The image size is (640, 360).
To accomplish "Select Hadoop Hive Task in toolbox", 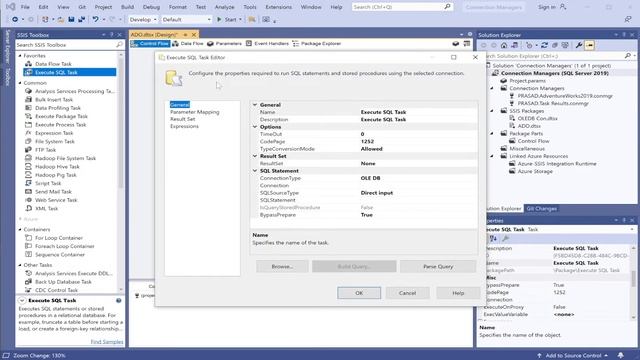I will tap(57, 167).
